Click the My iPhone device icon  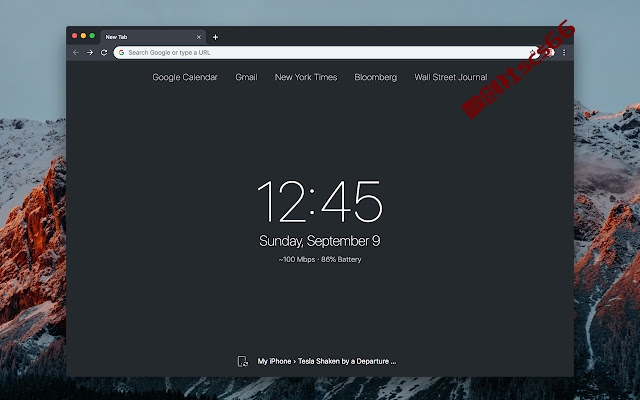coord(242,361)
